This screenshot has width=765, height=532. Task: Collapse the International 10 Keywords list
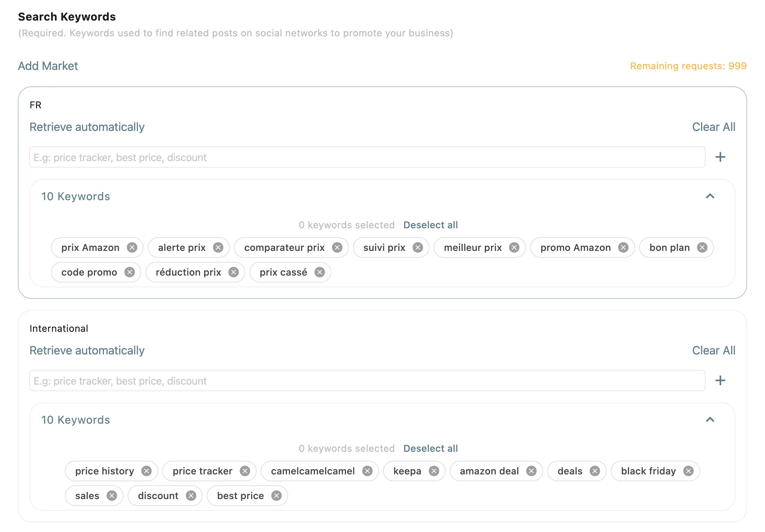click(x=710, y=420)
